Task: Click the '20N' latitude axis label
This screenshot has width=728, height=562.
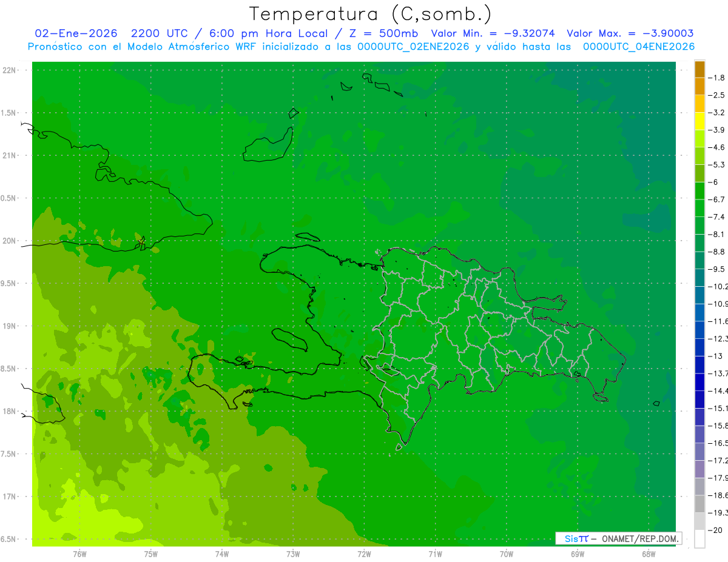Action: (x=9, y=241)
